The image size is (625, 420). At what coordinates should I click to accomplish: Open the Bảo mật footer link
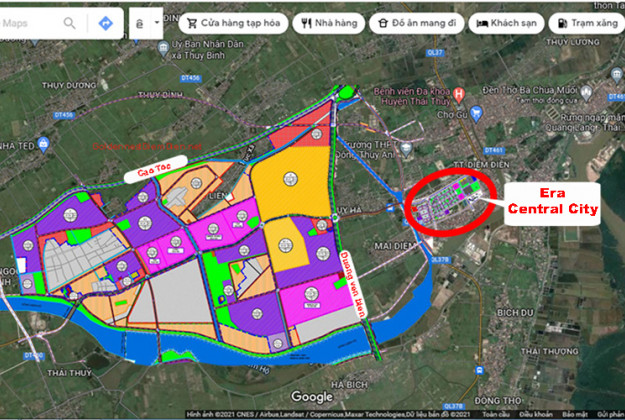tap(575, 414)
